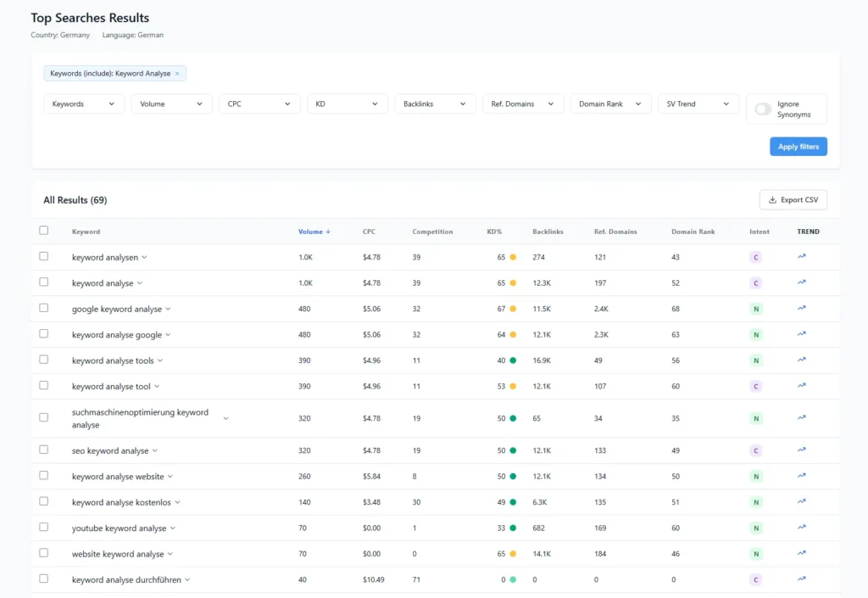Image resolution: width=868 pixels, height=598 pixels.
Task: Click the C intent badge for "keyword analyse"
Action: [x=756, y=282]
